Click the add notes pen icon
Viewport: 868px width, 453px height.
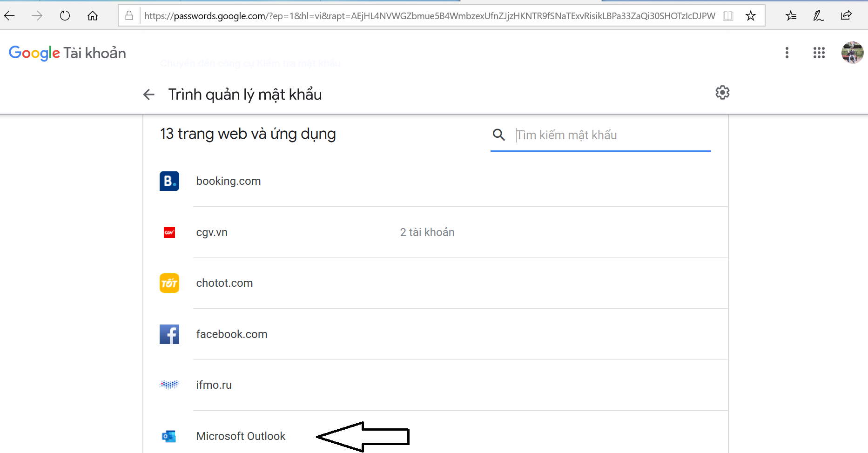point(818,16)
